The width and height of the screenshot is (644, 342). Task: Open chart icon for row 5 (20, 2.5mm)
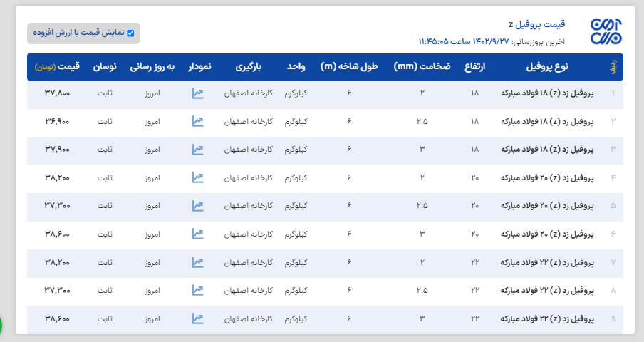coord(198,206)
